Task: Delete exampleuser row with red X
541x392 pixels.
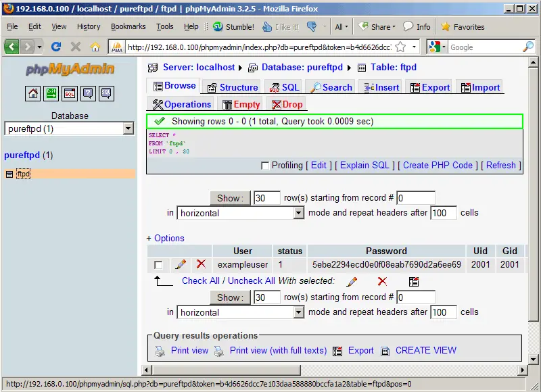Action: (201, 264)
